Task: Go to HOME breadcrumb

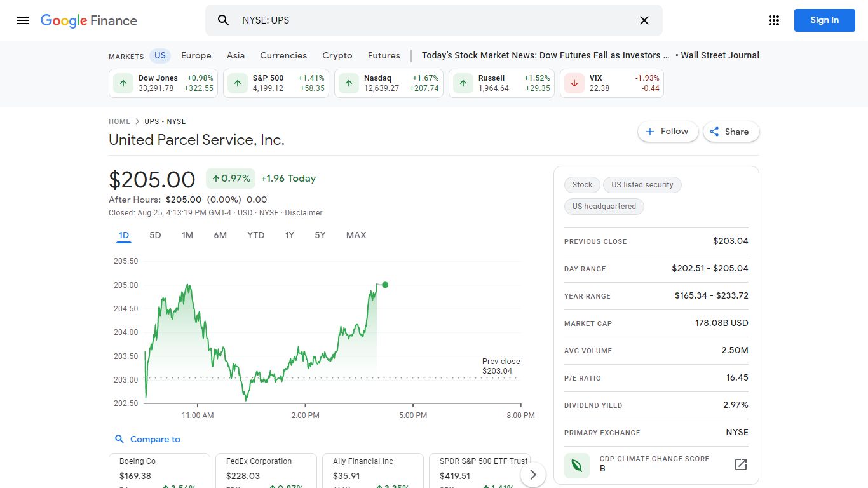Action: coord(119,121)
